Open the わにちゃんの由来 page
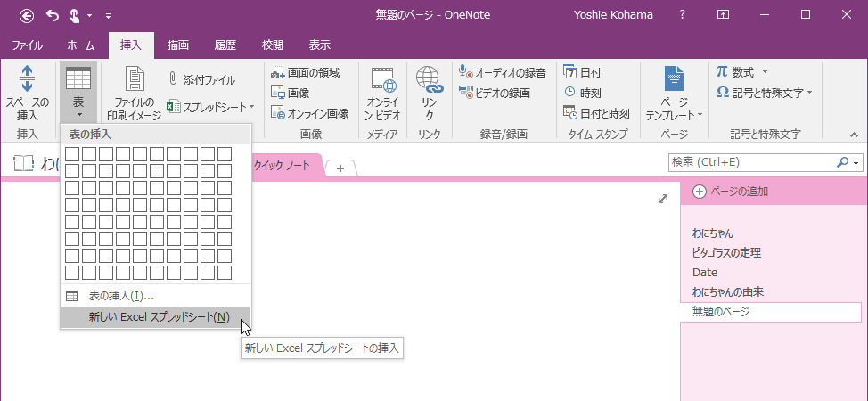Image resolution: width=868 pixels, height=401 pixels. tap(728, 292)
